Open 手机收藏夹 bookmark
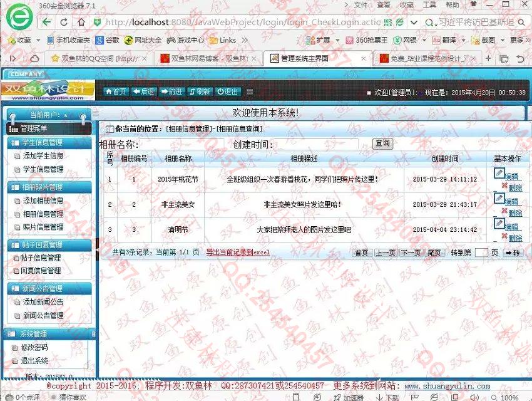 [69, 40]
